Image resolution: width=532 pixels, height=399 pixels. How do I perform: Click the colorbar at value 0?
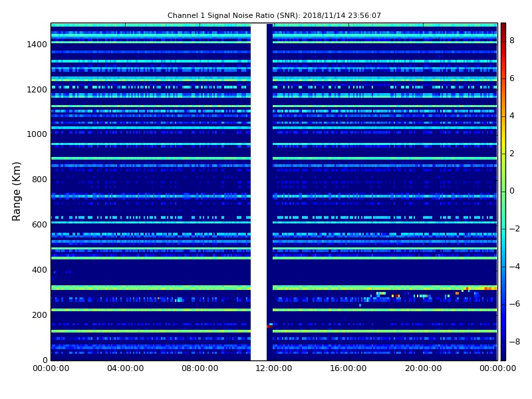[503, 192]
